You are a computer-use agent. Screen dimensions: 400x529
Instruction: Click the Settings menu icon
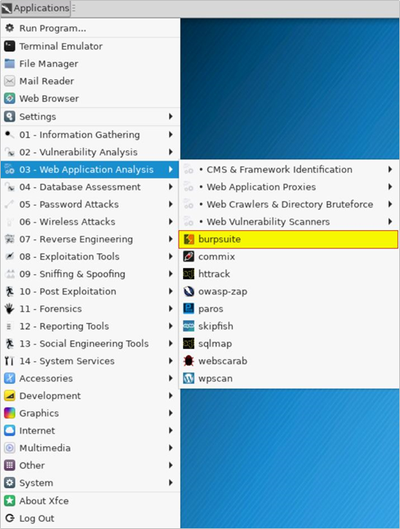tap(9, 117)
